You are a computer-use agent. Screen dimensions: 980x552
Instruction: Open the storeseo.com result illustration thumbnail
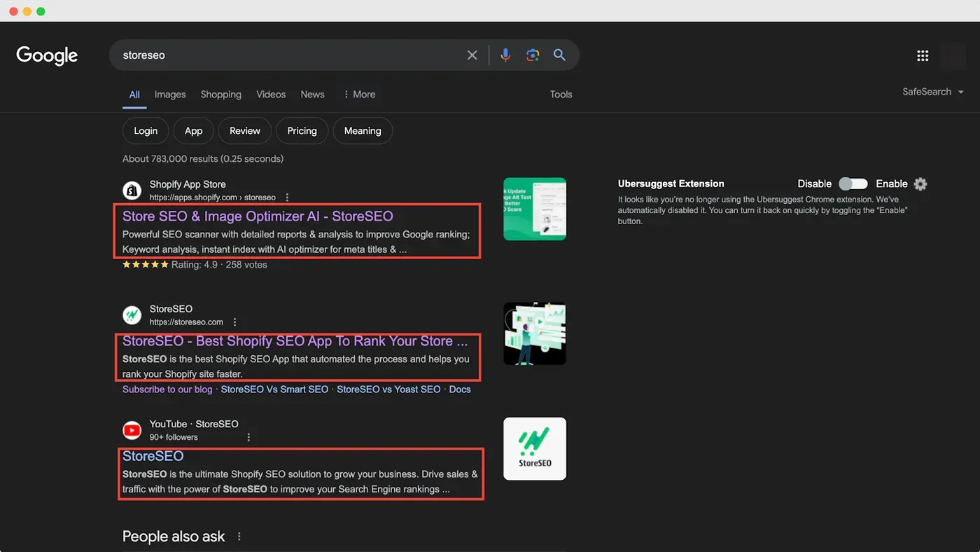coord(535,333)
